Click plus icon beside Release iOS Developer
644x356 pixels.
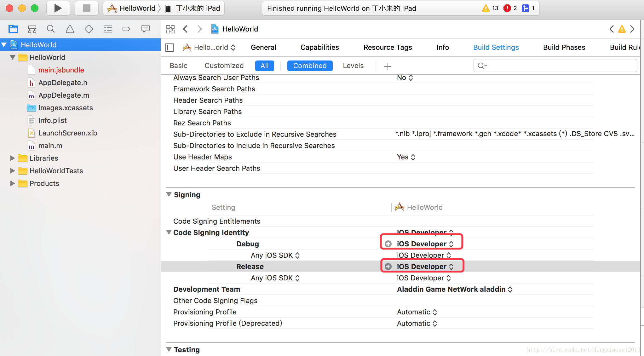388,267
